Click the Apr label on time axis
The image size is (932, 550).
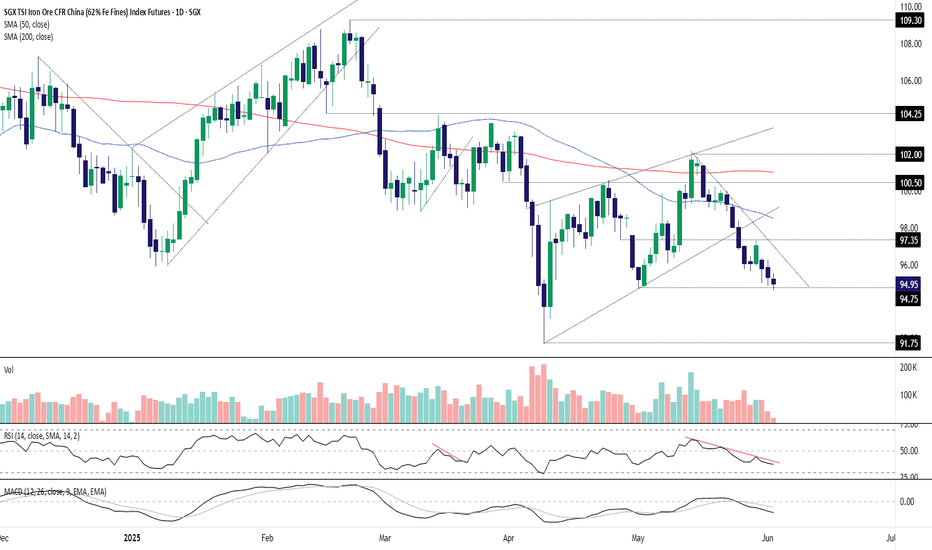(508, 538)
